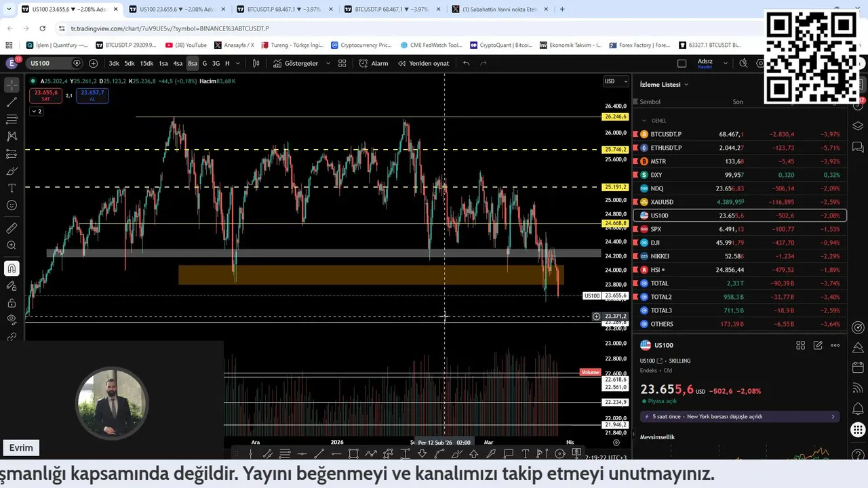This screenshot has height=488, width=868.
Task: Open the chat bubble panel in right sidebar
Action: [x=858, y=147]
